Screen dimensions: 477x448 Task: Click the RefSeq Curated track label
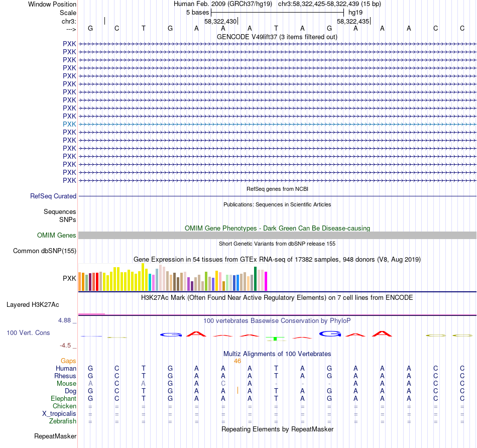coord(53,196)
